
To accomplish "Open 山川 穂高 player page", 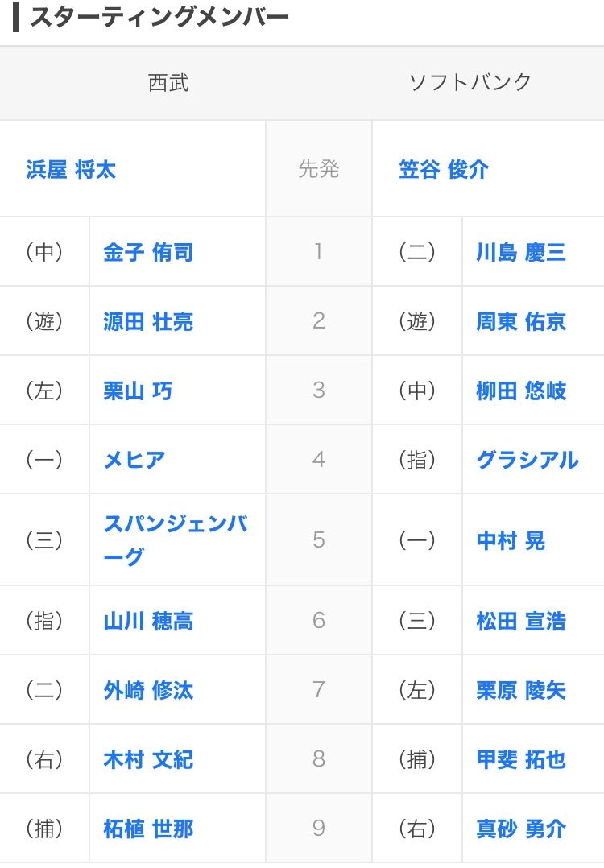I will coord(148,621).
